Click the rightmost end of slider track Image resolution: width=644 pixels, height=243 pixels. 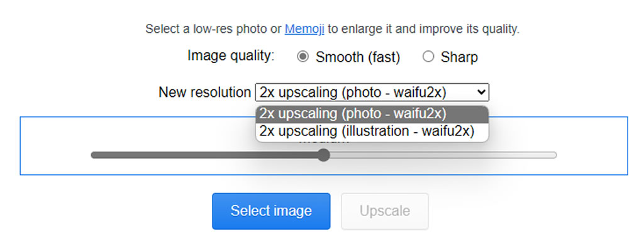[555, 155]
